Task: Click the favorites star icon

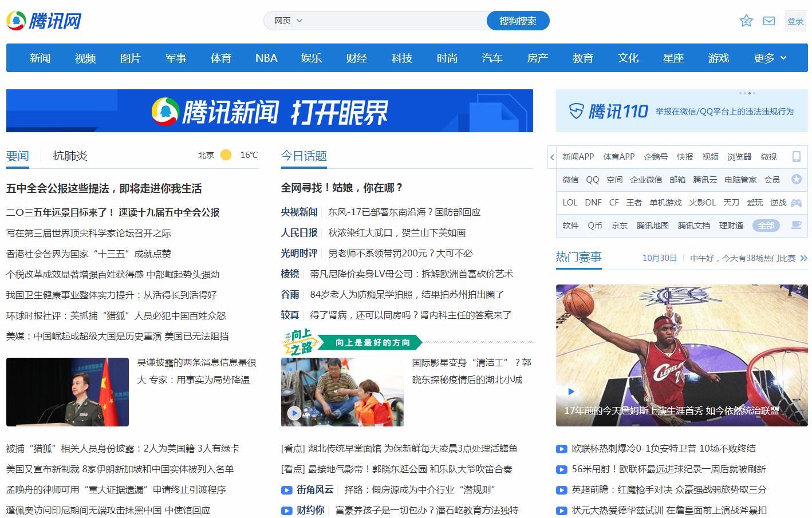Action: [x=746, y=21]
